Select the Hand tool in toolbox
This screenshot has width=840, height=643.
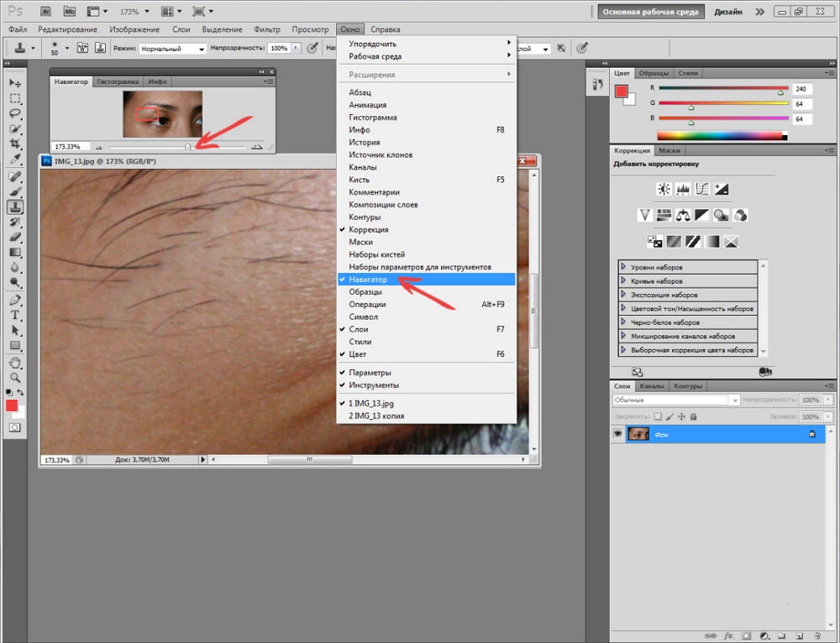[x=15, y=363]
